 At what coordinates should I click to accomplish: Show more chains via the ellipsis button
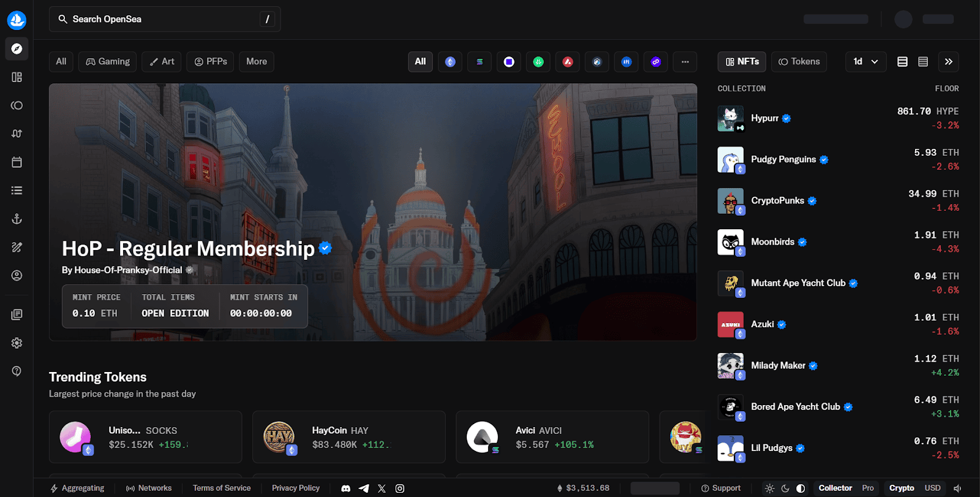click(x=685, y=62)
